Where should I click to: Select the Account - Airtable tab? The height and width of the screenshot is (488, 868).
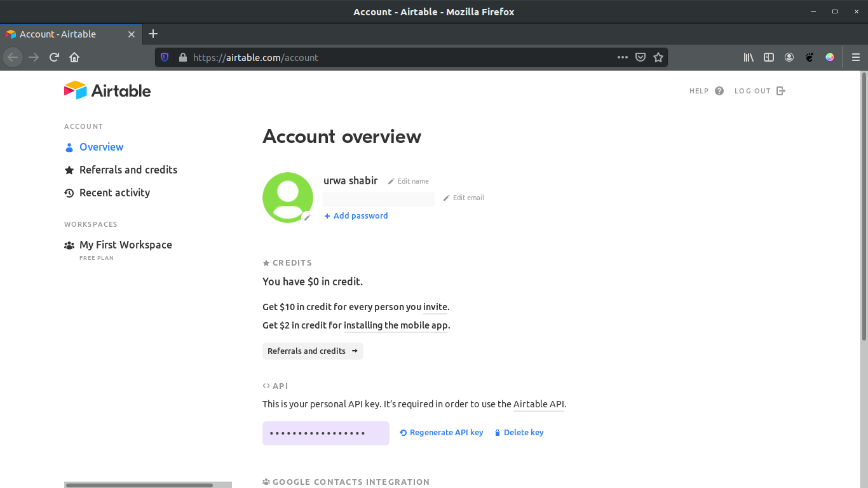(x=71, y=34)
